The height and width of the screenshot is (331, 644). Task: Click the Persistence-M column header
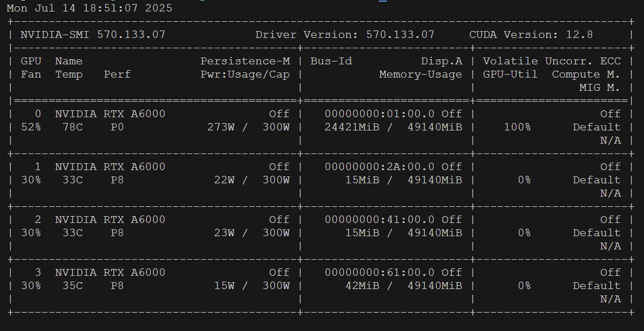click(245, 61)
